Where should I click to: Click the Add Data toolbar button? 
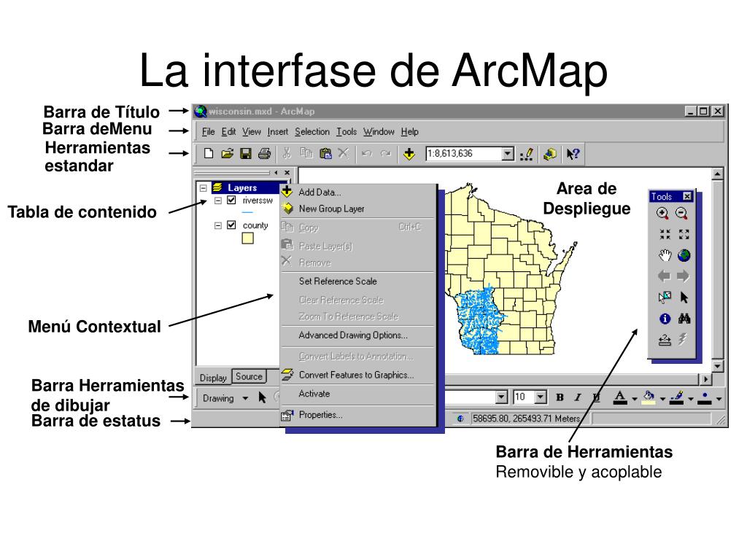409,154
